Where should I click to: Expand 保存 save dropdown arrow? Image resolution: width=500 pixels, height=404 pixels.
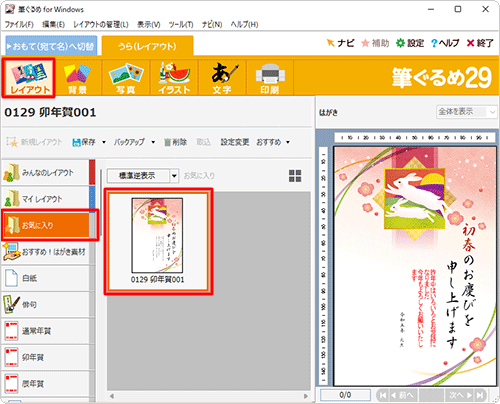coord(104,142)
